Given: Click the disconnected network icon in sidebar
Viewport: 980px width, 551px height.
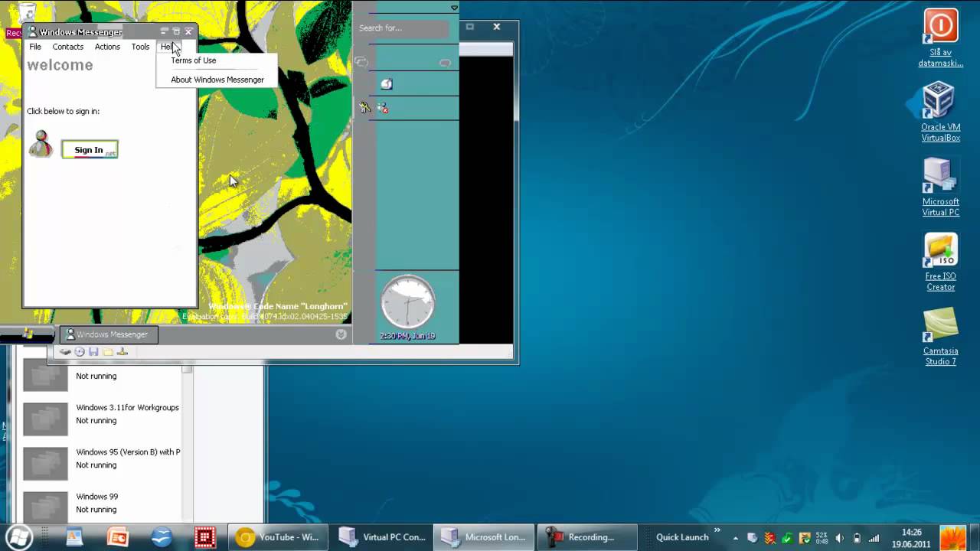Looking at the screenshot, I should point(383,108).
